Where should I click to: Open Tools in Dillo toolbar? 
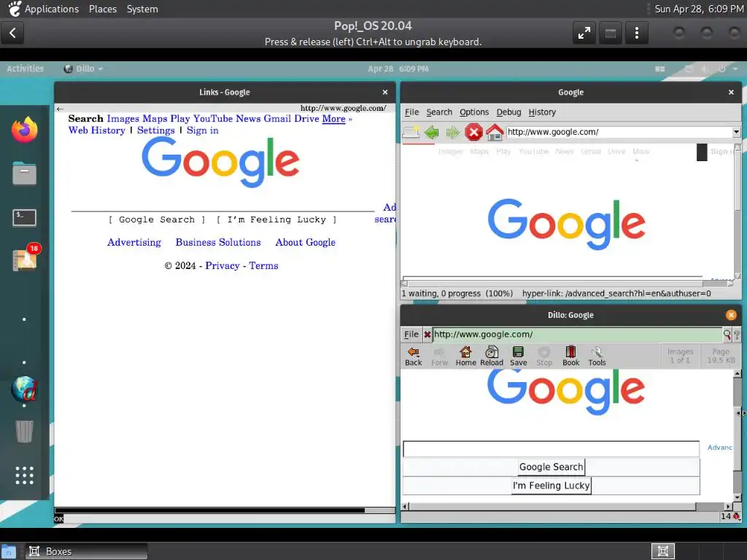click(597, 356)
